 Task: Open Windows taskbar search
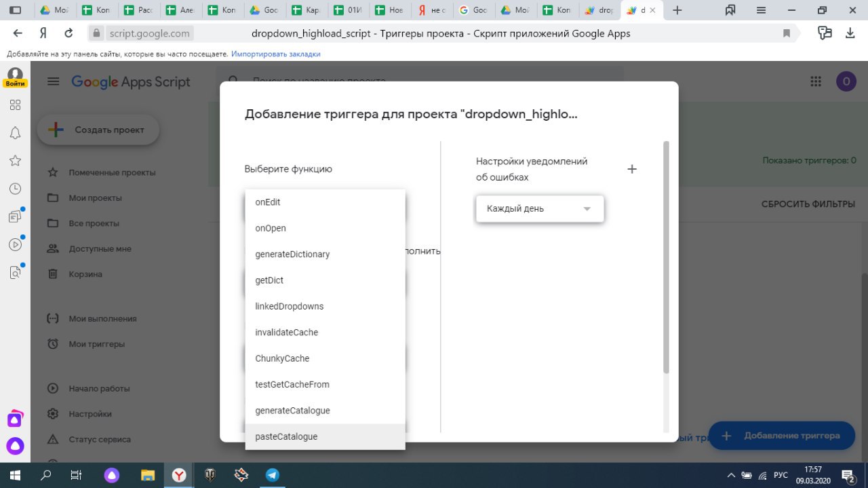click(46, 475)
